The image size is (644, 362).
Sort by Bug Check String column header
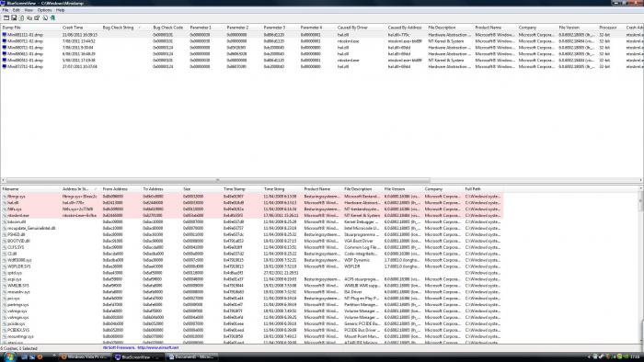coord(119,28)
